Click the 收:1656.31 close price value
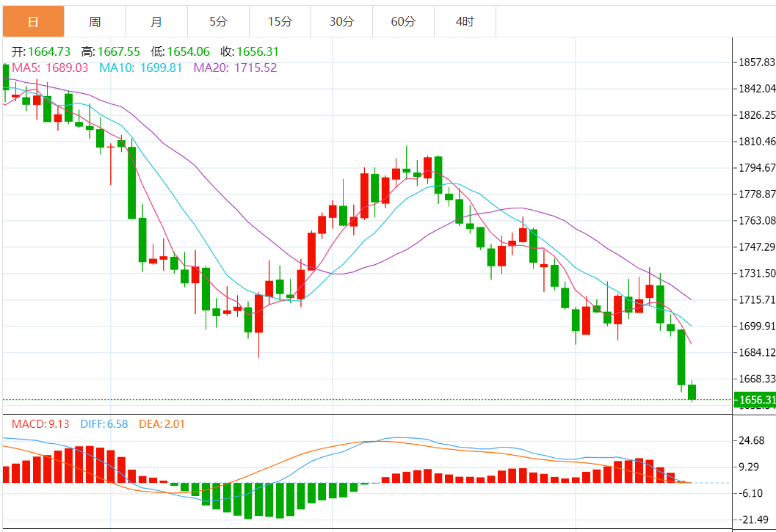 (x=250, y=51)
